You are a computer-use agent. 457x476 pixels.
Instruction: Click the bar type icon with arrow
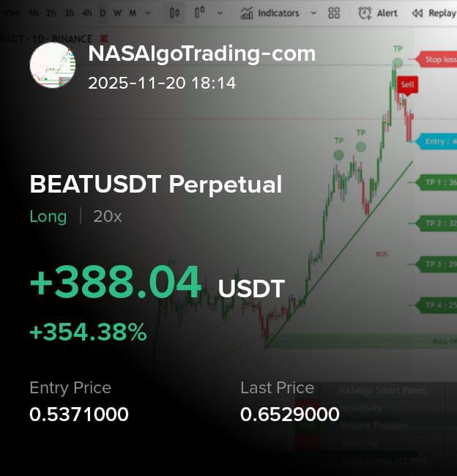[200, 13]
